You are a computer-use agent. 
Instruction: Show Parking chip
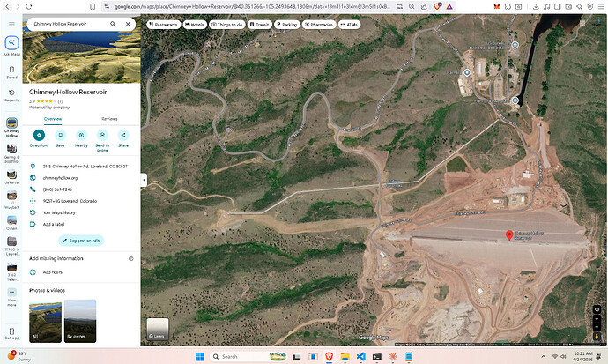287,25
